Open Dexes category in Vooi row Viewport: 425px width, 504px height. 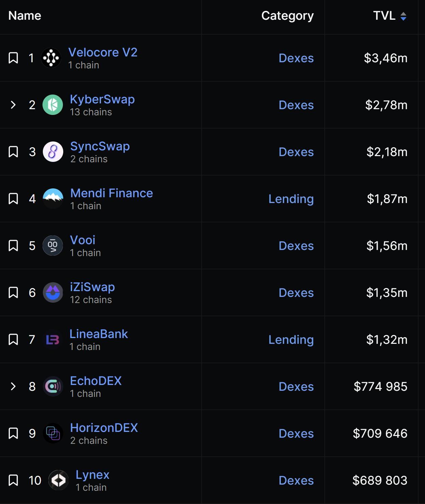[296, 246]
